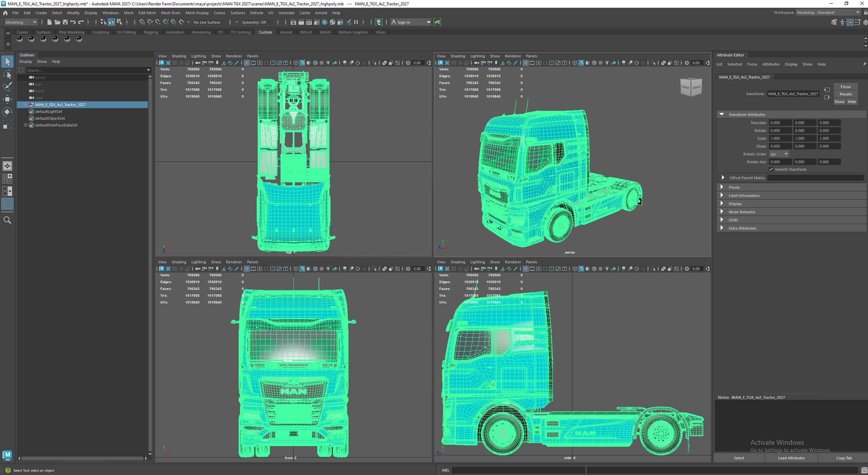Open the Modeling menu set dropdown
Viewport: 868px width, 475px height.
(21, 22)
